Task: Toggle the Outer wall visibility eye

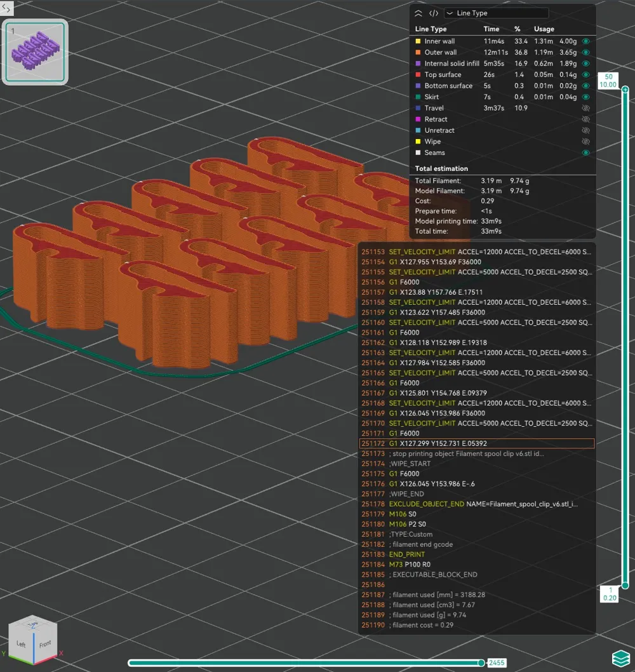Action: [x=585, y=52]
